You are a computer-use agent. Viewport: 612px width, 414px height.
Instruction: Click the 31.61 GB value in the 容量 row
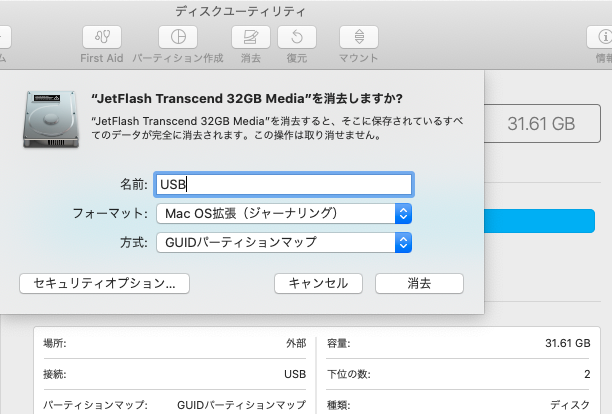coord(568,343)
